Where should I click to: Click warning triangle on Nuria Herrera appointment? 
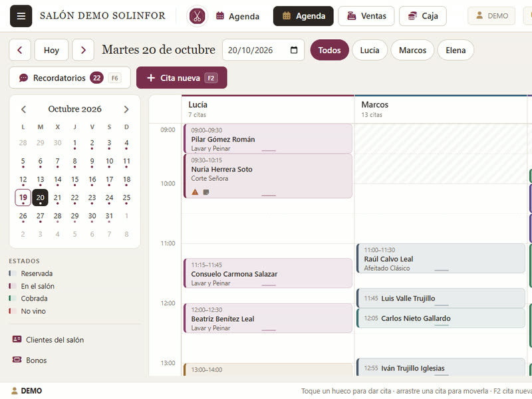(x=195, y=192)
